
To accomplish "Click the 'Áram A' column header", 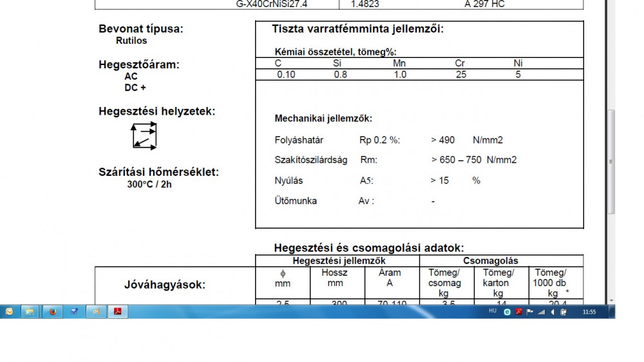I will pos(390,278).
